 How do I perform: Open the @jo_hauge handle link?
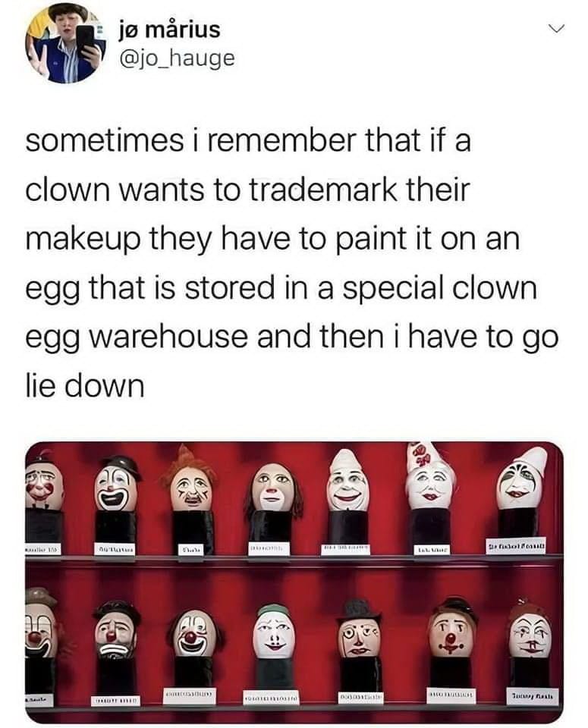(x=177, y=58)
